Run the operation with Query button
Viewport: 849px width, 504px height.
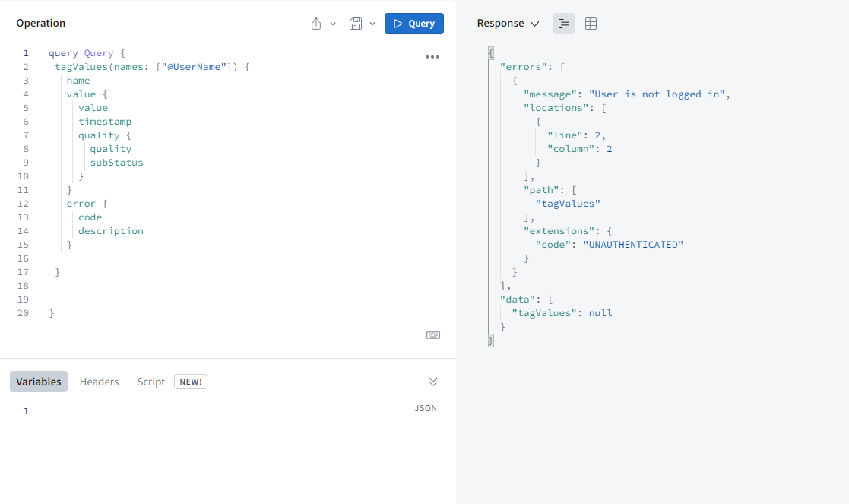coord(414,24)
